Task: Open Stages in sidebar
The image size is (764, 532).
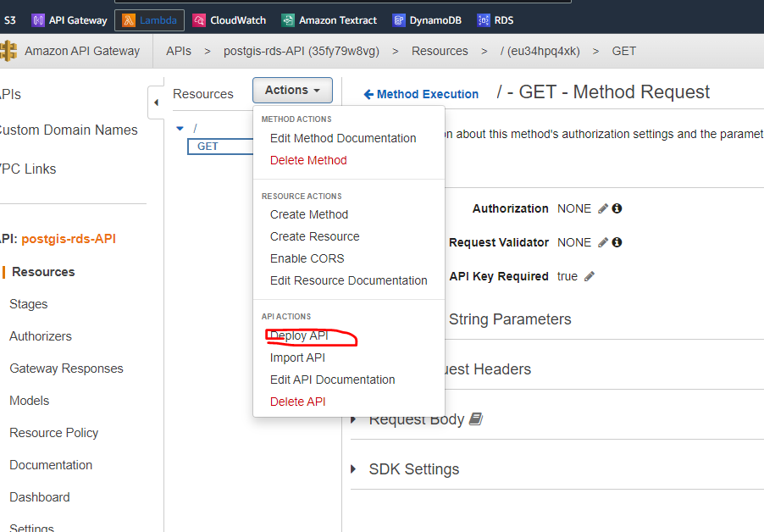Action: [x=28, y=304]
